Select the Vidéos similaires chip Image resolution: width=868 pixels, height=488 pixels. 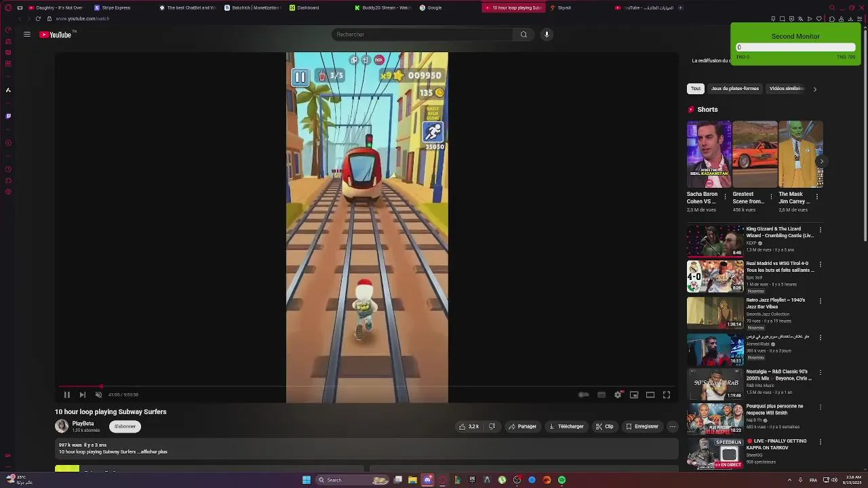(787, 89)
